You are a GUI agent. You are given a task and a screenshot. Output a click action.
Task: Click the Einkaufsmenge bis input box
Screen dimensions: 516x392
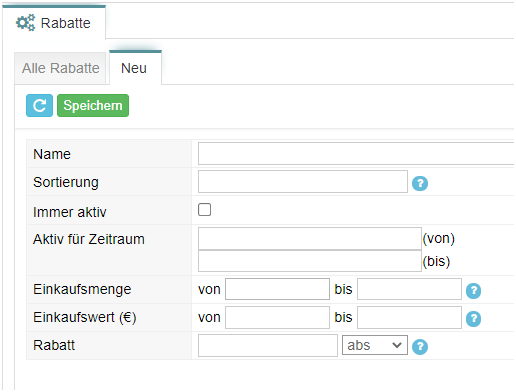(409, 289)
